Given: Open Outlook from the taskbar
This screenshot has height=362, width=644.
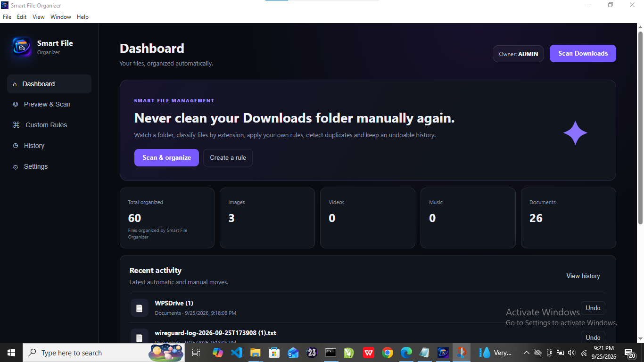Looking at the screenshot, I should point(293,353).
